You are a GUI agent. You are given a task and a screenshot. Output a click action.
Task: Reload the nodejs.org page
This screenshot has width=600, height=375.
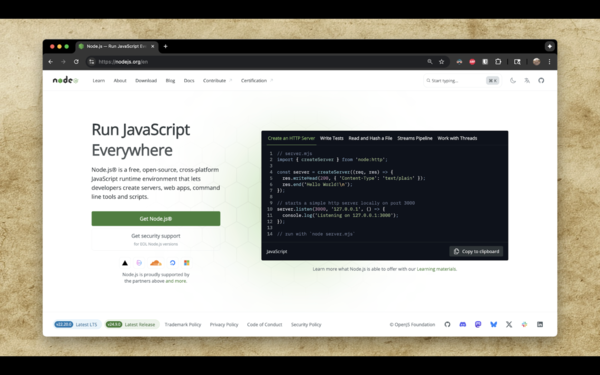(x=76, y=62)
